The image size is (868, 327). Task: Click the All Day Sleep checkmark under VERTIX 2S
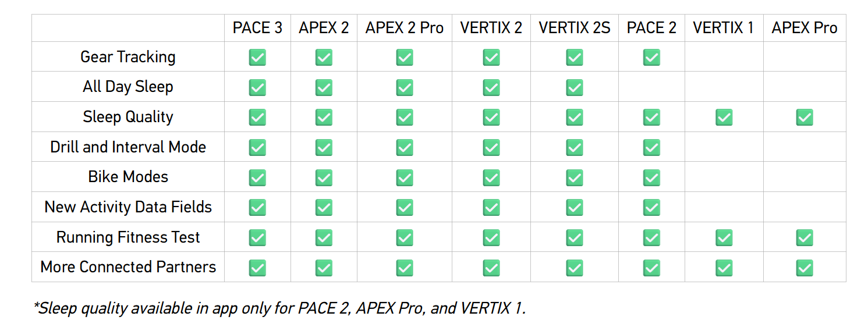(x=575, y=87)
